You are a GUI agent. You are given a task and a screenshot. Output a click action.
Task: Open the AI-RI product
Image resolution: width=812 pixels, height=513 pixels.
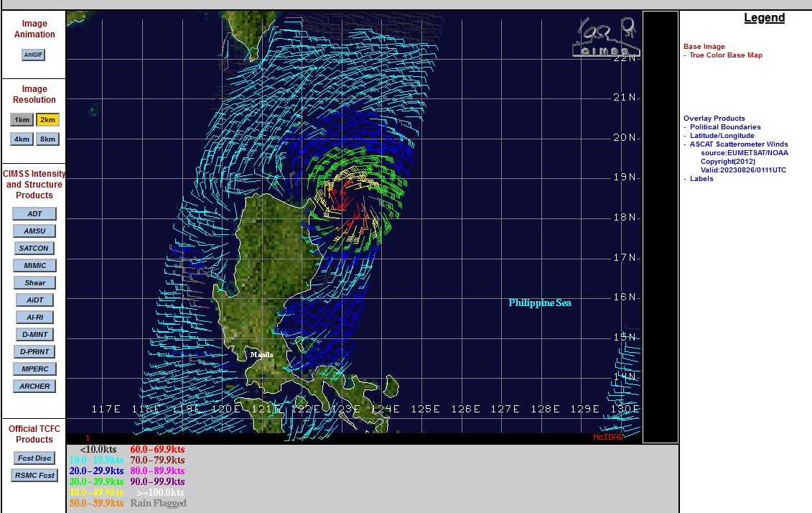pos(34,318)
